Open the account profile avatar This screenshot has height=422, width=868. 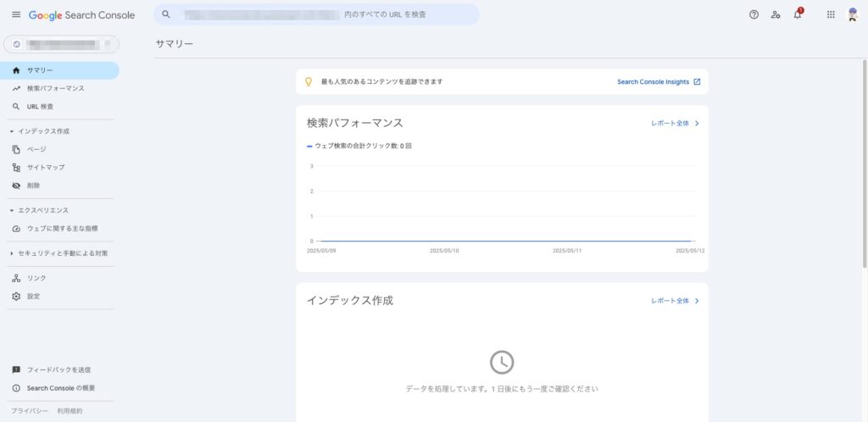click(x=853, y=14)
